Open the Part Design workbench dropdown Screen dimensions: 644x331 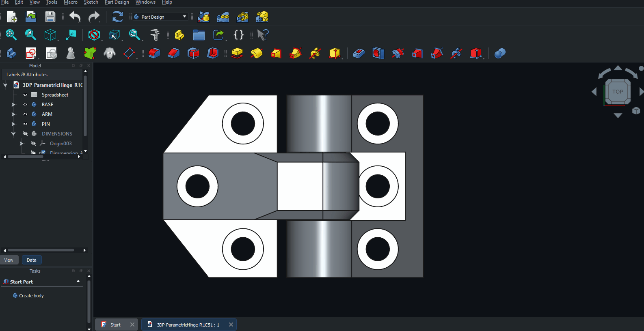click(x=160, y=17)
